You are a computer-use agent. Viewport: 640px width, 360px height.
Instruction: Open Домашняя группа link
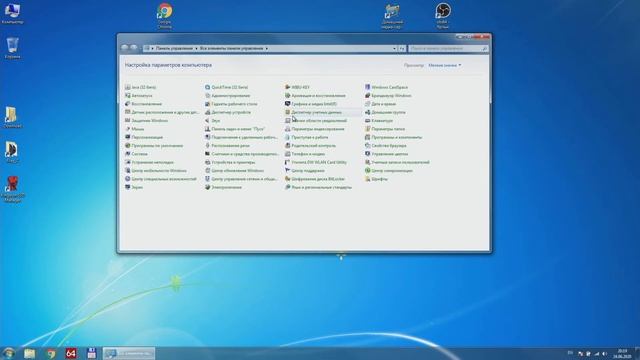(x=388, y=112)
